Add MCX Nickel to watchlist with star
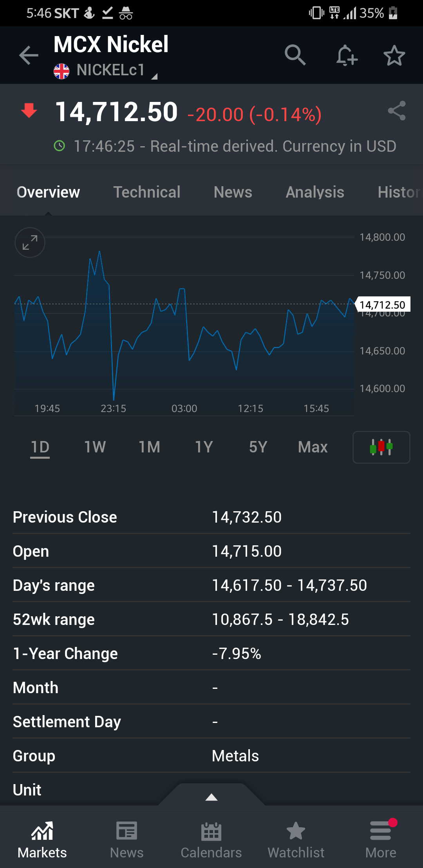The image size is (423, 868). (x=394, y=55)
